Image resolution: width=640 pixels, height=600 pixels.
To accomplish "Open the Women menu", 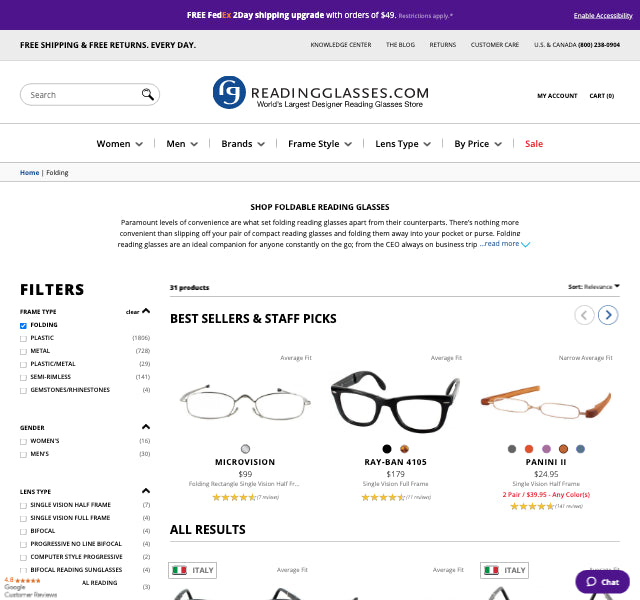I will click(120, 144).
